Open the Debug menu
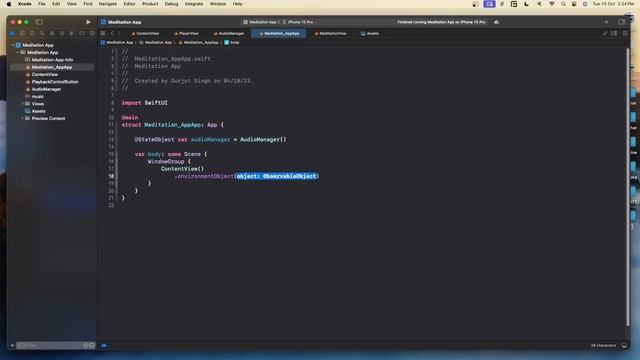Viewport: 640px width, 360px height. coord(171,4)
